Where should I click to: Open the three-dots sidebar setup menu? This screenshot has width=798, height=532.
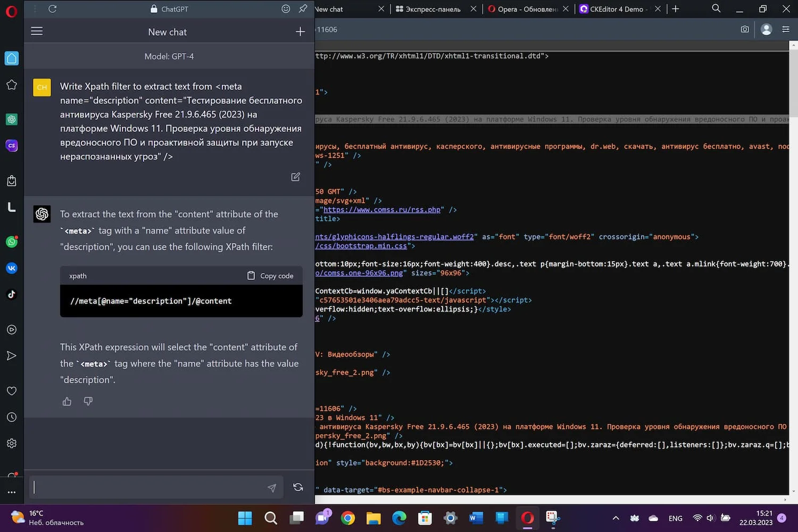pyautogui.click(x=12, y=492)
